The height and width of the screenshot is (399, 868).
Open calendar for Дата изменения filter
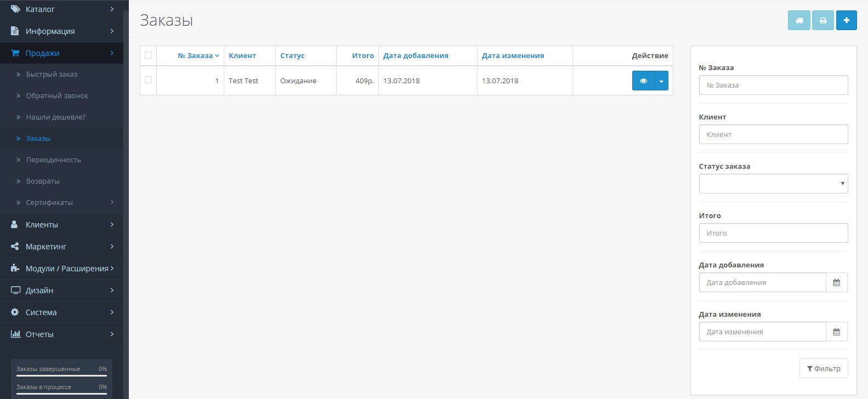point(836,332)
